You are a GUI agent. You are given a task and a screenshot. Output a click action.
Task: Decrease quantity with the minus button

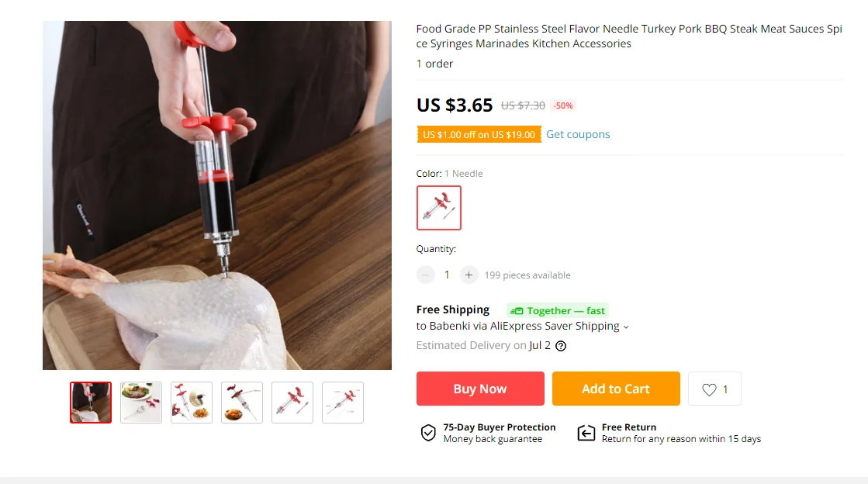tap(426, 275)
